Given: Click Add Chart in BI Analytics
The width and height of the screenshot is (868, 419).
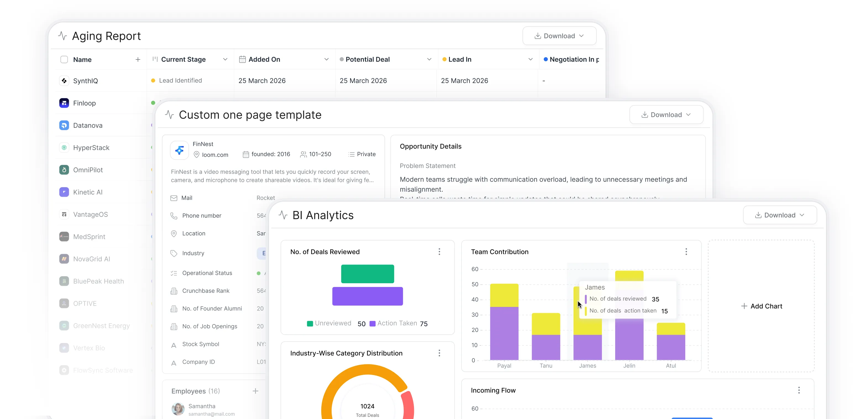Looking at the screenshot, I should 762,306.
